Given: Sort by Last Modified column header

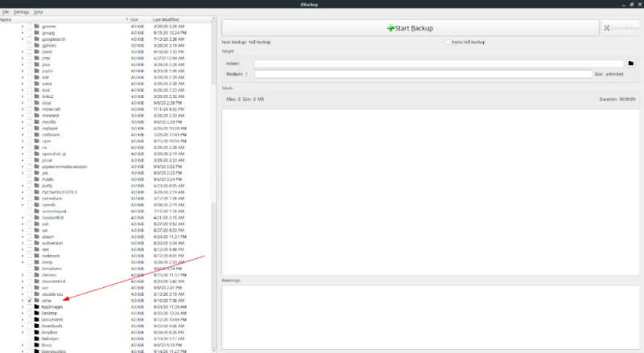Looking at the screenshot, I should 180,19.
